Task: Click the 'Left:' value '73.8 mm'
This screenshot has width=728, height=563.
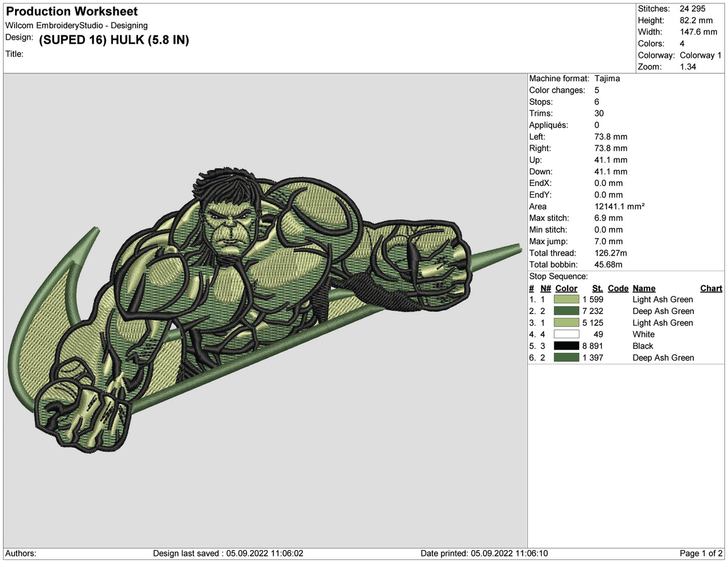Action: click(x=611, y=137)
